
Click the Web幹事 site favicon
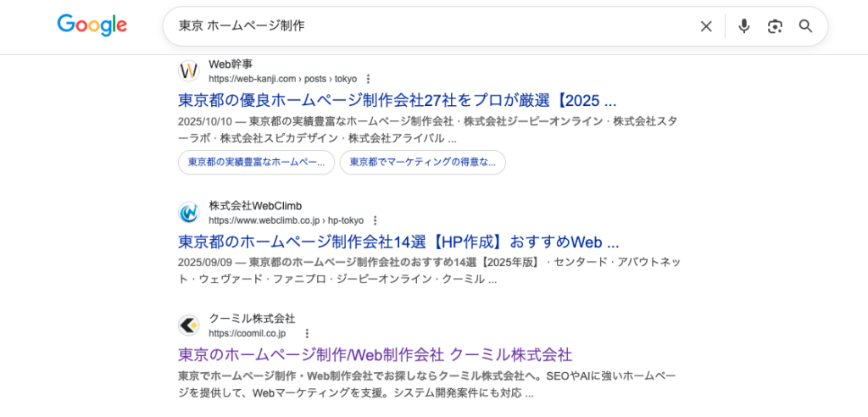coord(188,71)
